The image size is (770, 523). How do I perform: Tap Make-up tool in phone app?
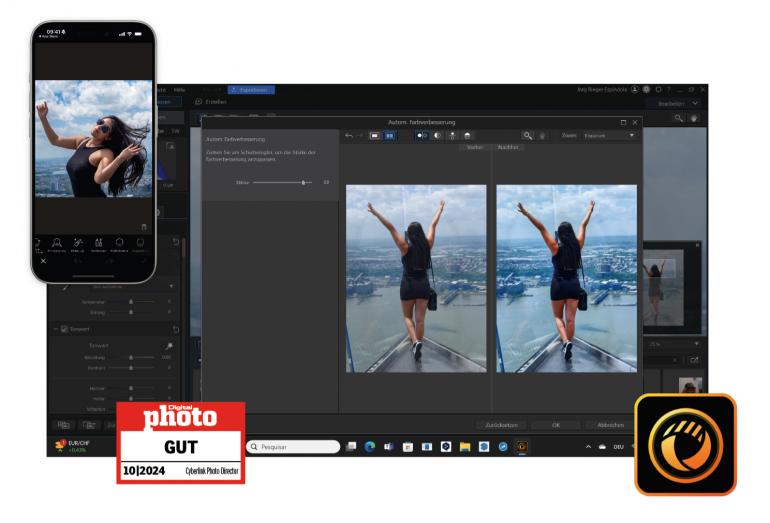(78, 245)
